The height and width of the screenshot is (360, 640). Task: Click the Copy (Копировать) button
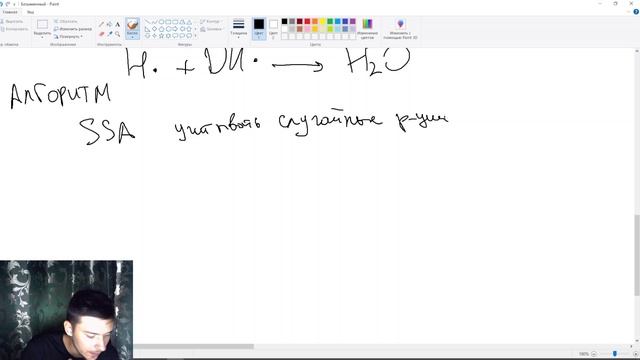[x=14, y=29]
